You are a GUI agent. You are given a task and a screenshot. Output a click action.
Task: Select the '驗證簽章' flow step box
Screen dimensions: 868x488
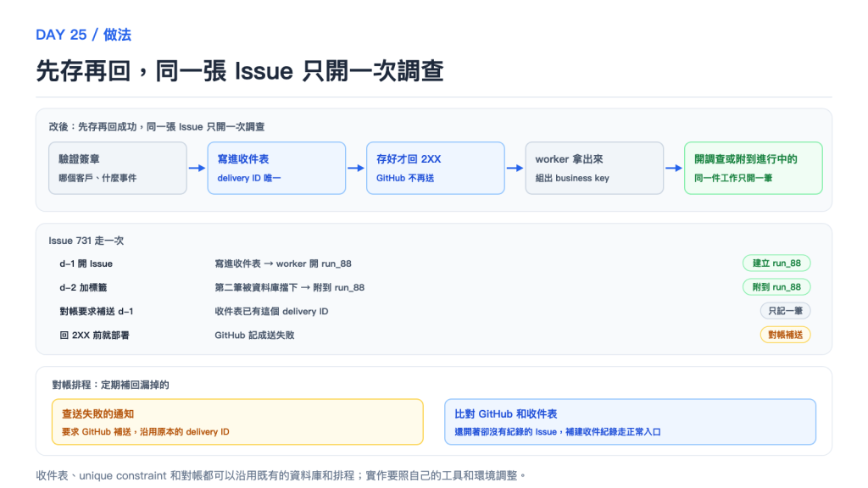tap(117, 168)
